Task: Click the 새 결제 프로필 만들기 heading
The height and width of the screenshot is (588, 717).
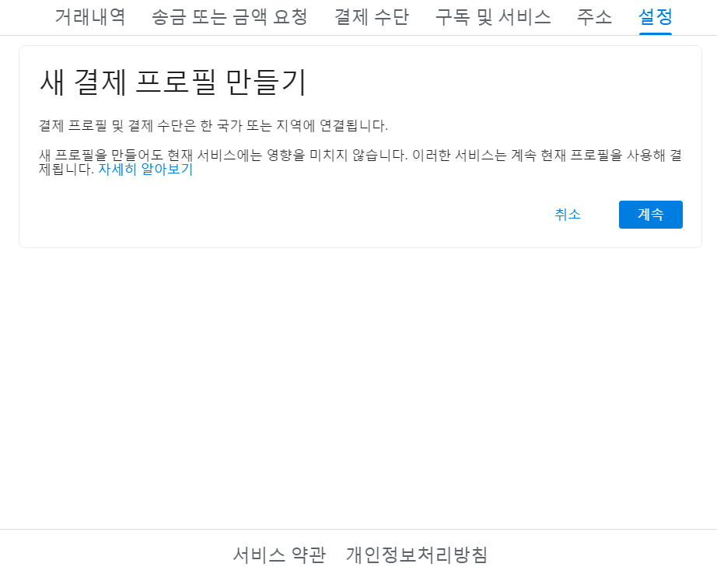Action: click(173, 82)
